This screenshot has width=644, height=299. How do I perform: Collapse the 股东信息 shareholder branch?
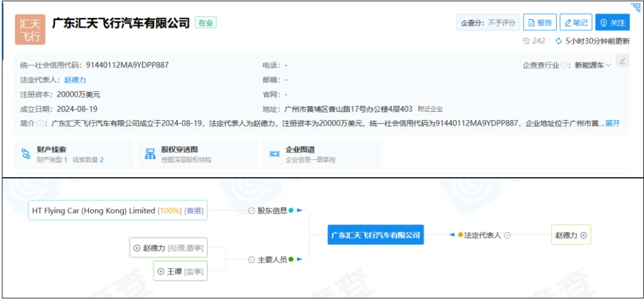pyautogui.click(x=251, y=210)
